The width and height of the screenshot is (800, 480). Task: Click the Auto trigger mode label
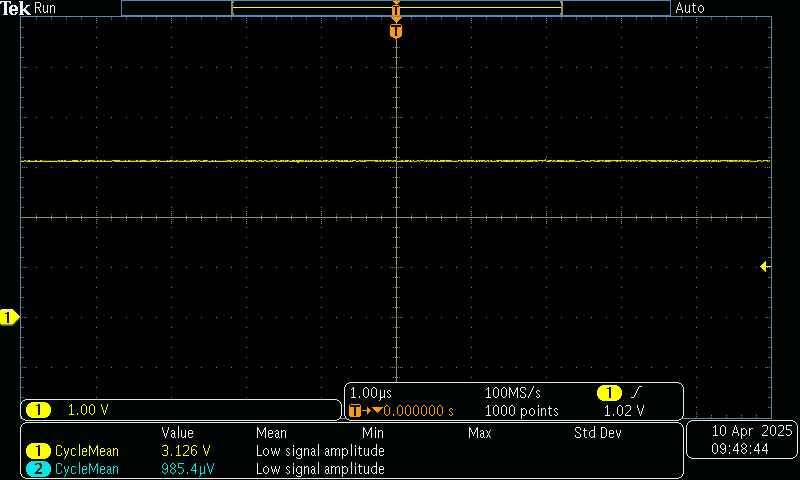click(690, 8)
